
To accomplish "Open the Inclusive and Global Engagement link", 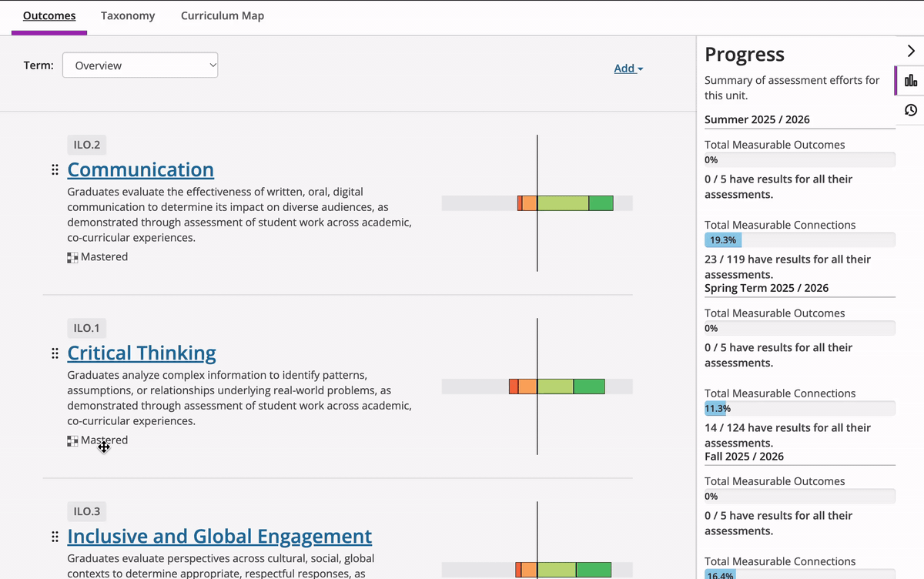I will click(219, 536).
